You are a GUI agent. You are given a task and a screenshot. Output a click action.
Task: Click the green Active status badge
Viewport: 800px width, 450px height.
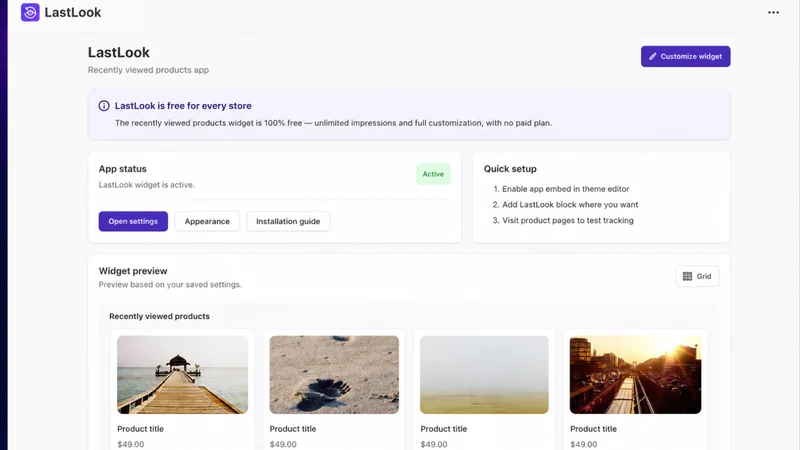pos(433,174)
